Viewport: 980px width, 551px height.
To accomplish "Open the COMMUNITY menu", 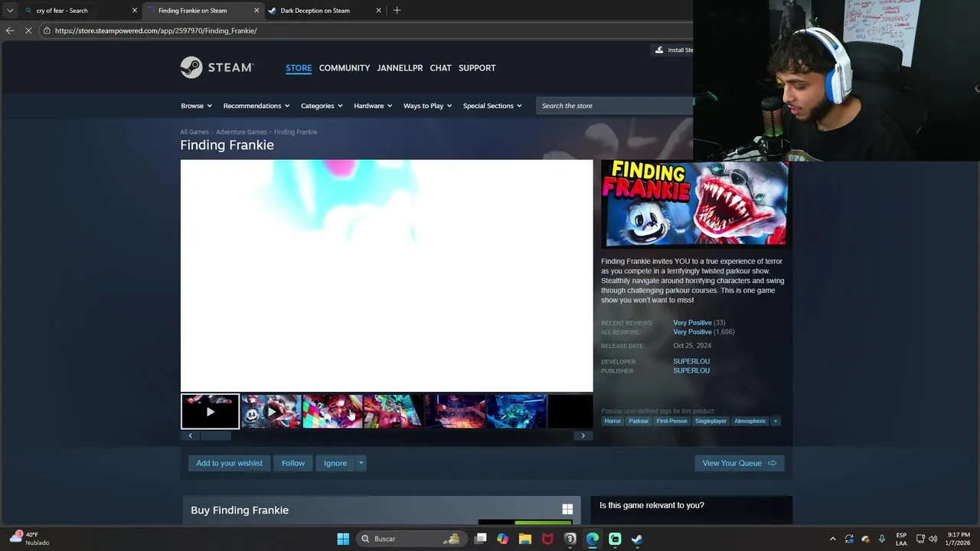I will (x=345, y=68).
